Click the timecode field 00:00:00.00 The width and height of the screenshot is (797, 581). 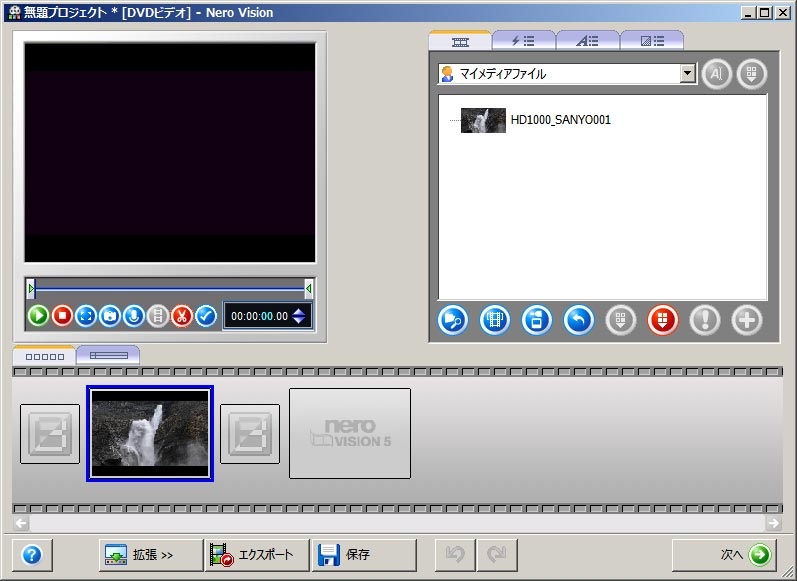point(259,316)
